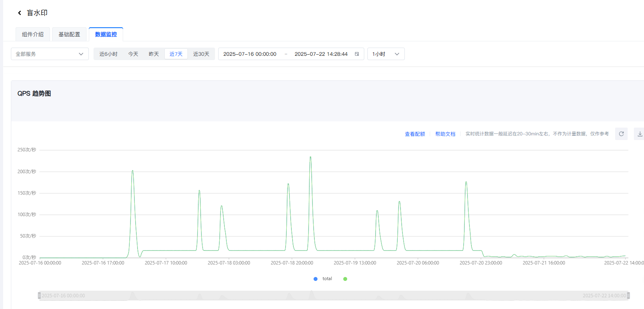Switch to the 近30天 time range
Image resolution: width=644 pixels, height=309 pixels.
(x=201, y=54)
